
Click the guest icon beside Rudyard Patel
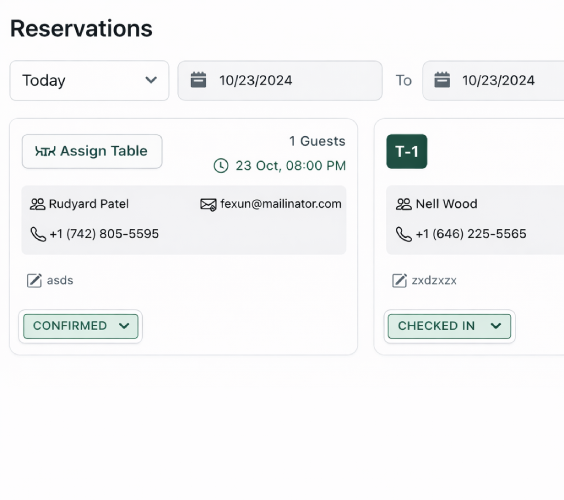(x=37, y=204)
